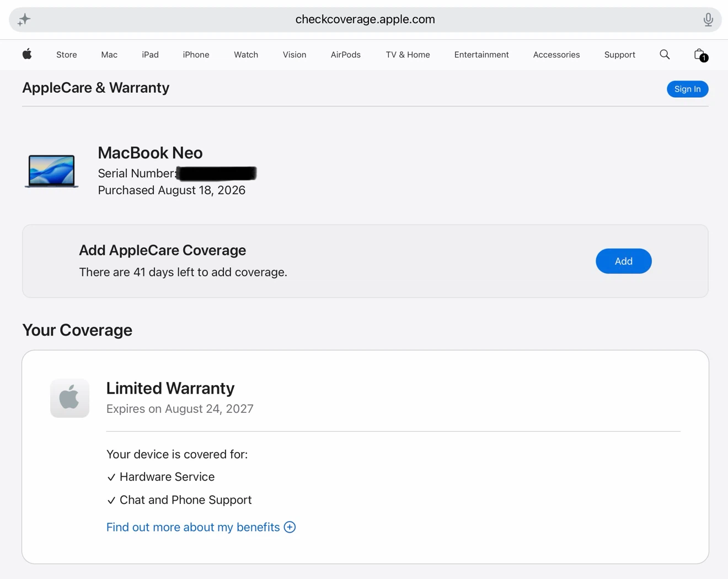The height and width of the screenshot is (579, 728).
Task: Open the Store menu
Action: [x=67, y=55]
